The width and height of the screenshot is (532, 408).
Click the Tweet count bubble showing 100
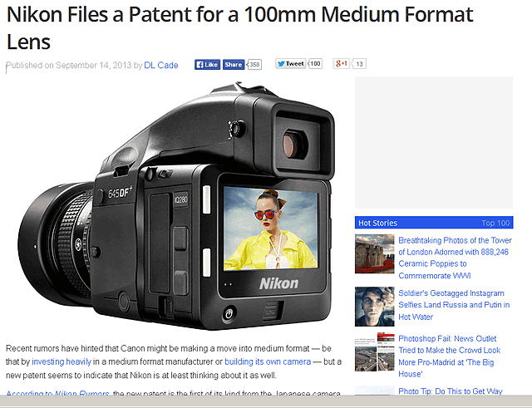(x=315, y=64)
